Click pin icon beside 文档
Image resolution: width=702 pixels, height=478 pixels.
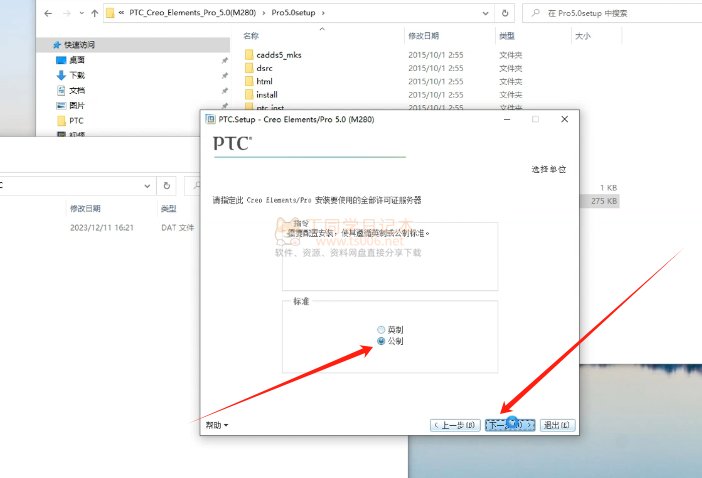[225, 90]
